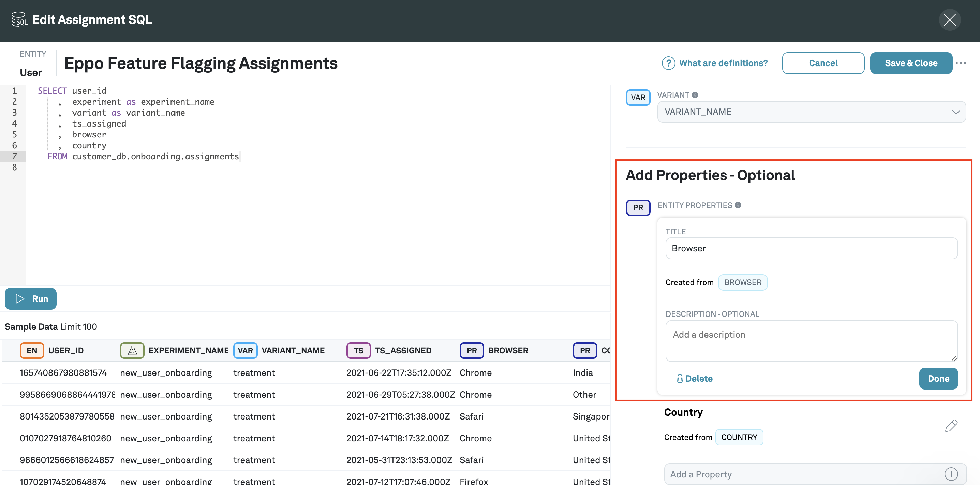Click SQL line 1 SELECT user_id
The height and width of the screenshot is (485, 980).
[72, 91]
